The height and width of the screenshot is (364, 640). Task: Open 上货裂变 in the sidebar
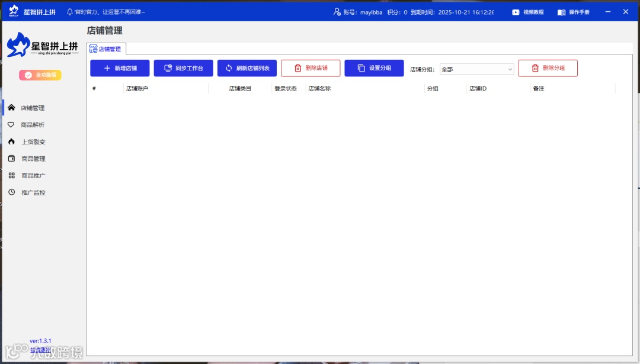click(x=33, y=142)
